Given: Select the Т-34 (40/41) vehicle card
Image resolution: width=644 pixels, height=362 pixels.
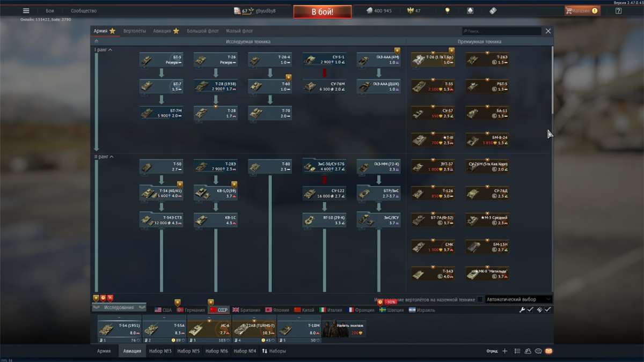Looking at the screenshot, I should pyautogui.click(x=162, y=193).
